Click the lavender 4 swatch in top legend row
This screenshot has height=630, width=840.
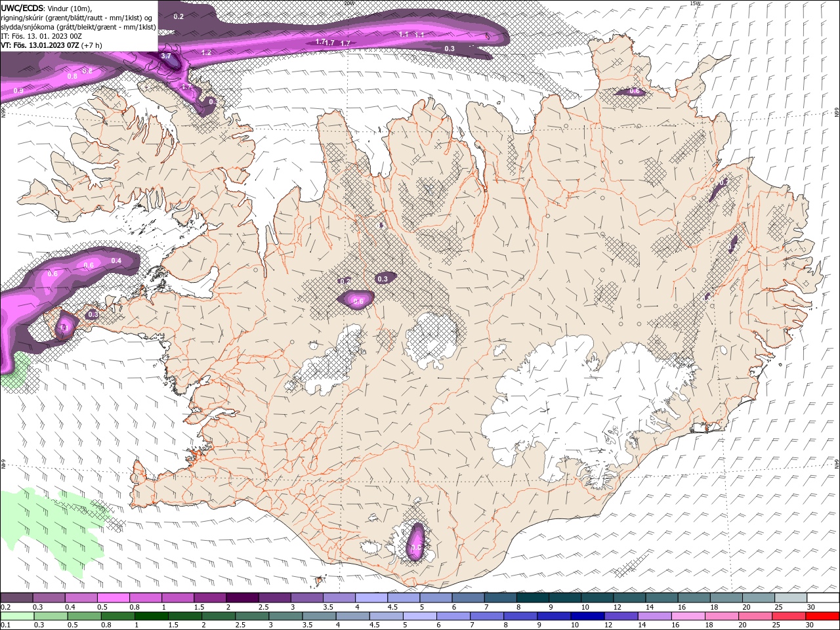(x=371, y=598)
